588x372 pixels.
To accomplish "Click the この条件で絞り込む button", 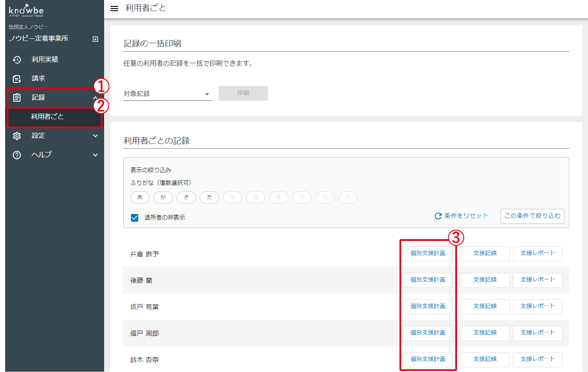I will 532,216.
